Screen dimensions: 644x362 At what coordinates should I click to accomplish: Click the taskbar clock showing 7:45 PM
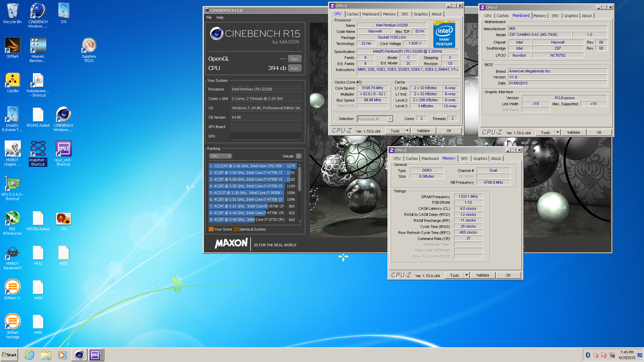point(627,355)
